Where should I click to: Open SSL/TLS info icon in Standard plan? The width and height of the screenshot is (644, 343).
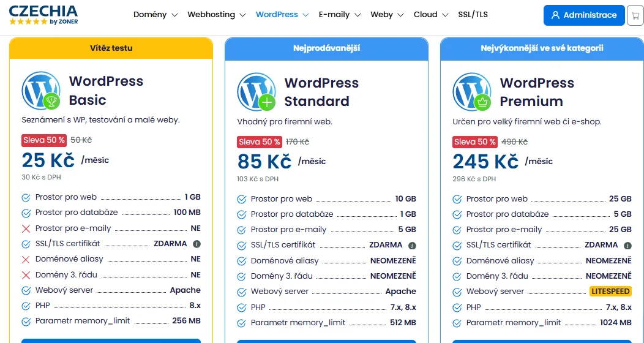pyautogui.click(x=413, y=246)
